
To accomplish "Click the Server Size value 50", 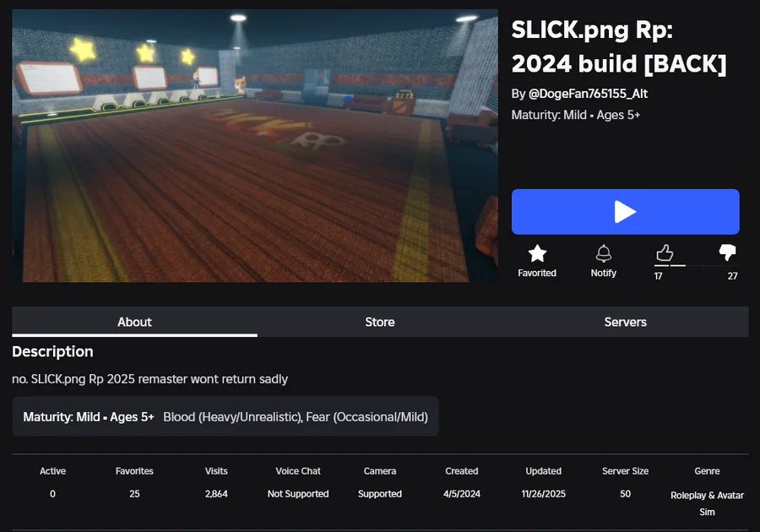I will (625, 494).
